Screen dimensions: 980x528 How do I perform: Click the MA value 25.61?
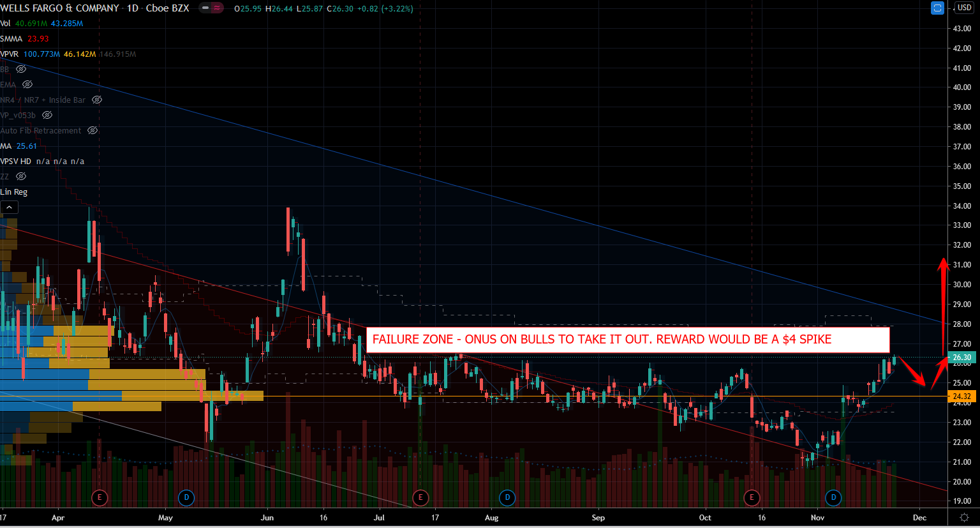tap(27, 146)
